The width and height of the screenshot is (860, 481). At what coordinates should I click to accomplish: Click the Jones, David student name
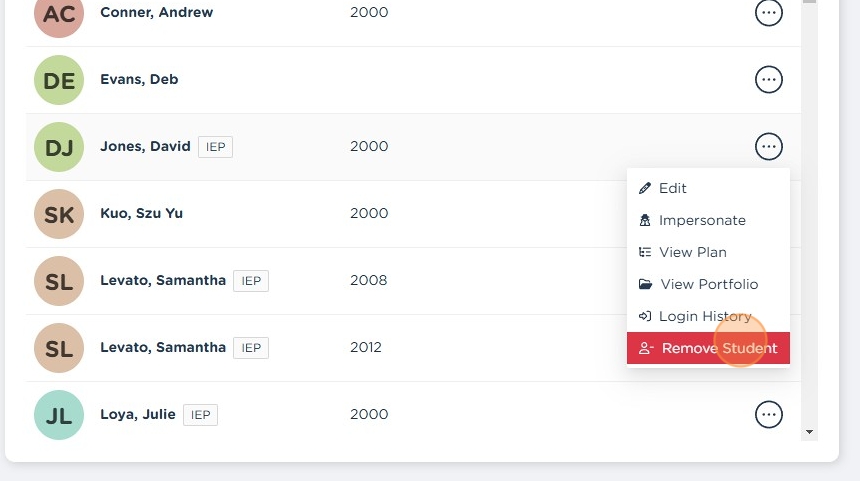pyautogui.click(x=145, y=146)
